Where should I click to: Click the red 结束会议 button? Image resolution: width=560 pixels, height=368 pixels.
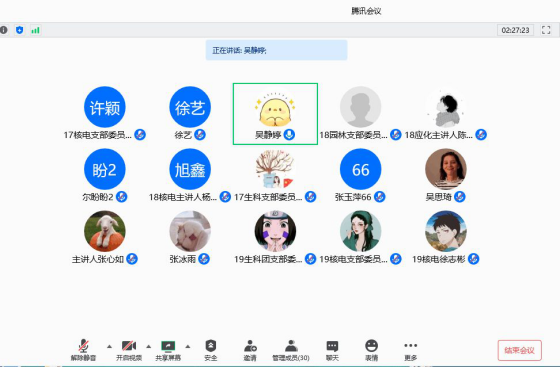(x=520, y=350)
